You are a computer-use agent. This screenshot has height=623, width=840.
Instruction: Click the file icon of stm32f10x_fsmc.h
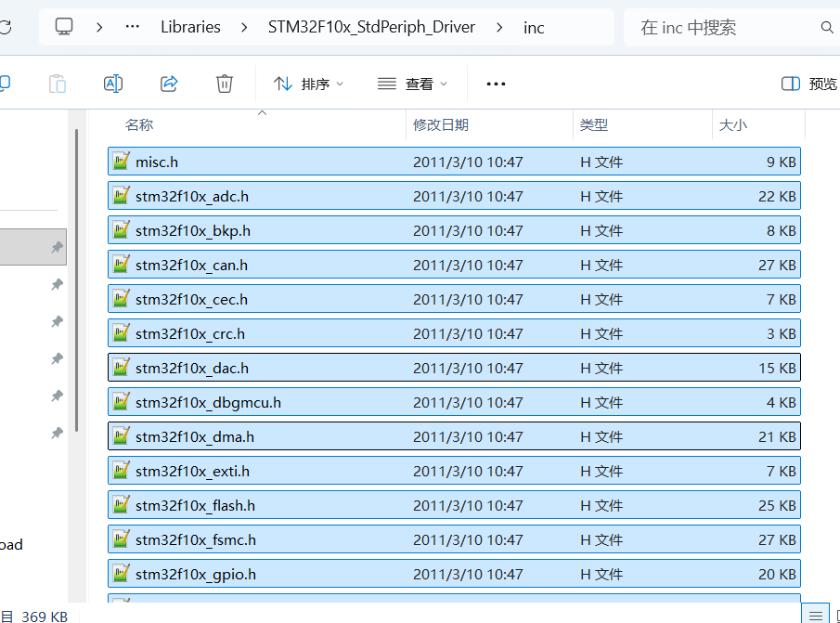coord(121,538)
